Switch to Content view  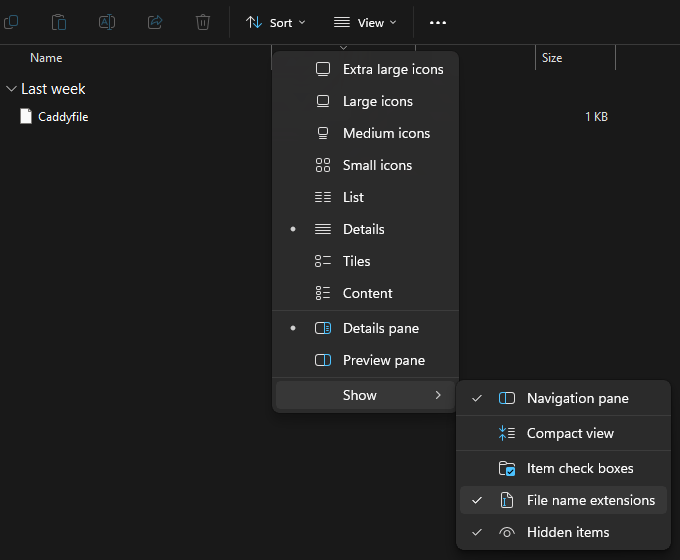[x=365, y=293]
